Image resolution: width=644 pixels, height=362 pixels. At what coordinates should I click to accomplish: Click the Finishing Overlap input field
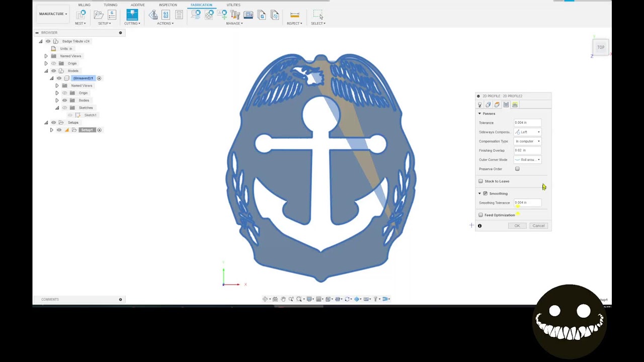(527, 150)
